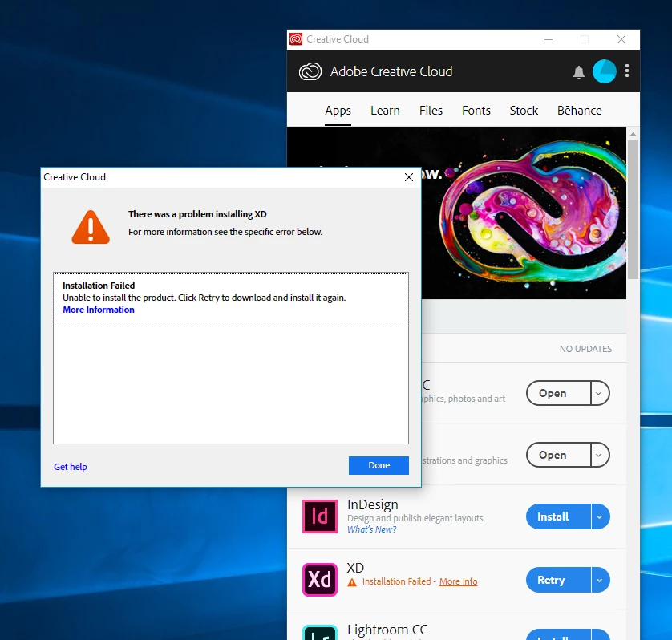The image size is (672, 640).
Task: Open InDesign What's New link
Action: click(371, 529)
